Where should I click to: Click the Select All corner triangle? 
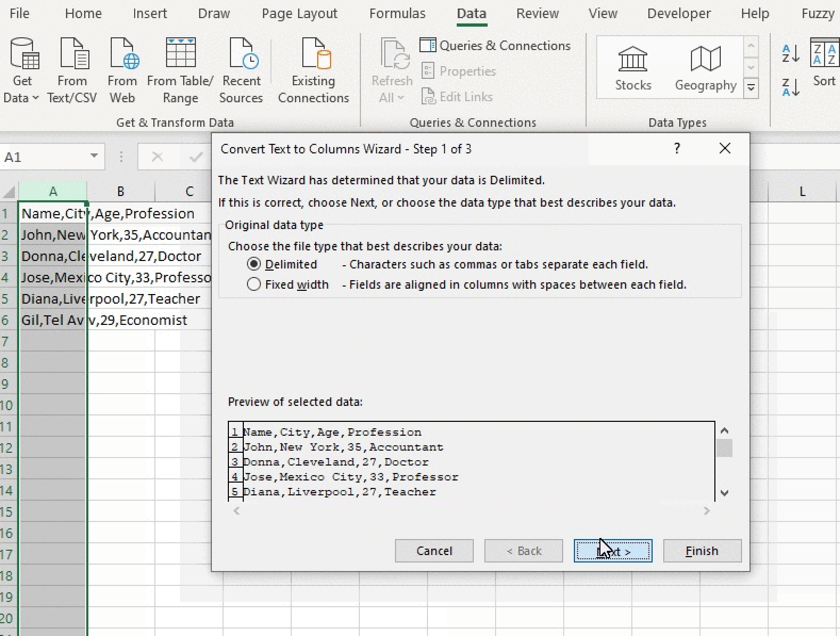click(9, 192)
